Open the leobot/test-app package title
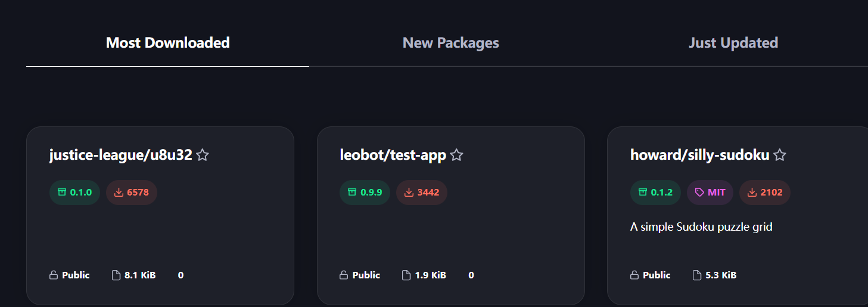Screen dimensions: 868x307 pos(393,156)
